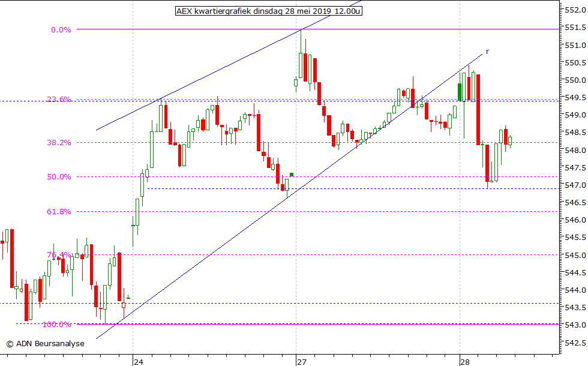Click the blue "r" trendline label
This screenshot has height=366, width=588.
(487, 52)
